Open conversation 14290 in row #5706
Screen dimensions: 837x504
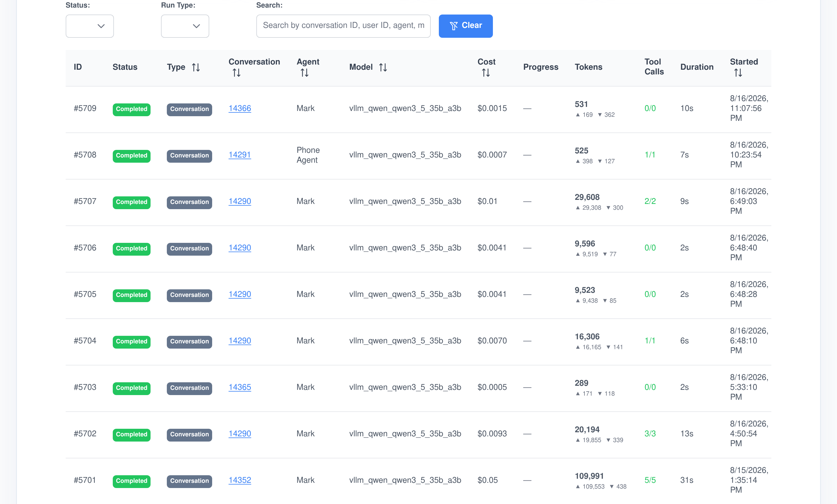[240, 248]
